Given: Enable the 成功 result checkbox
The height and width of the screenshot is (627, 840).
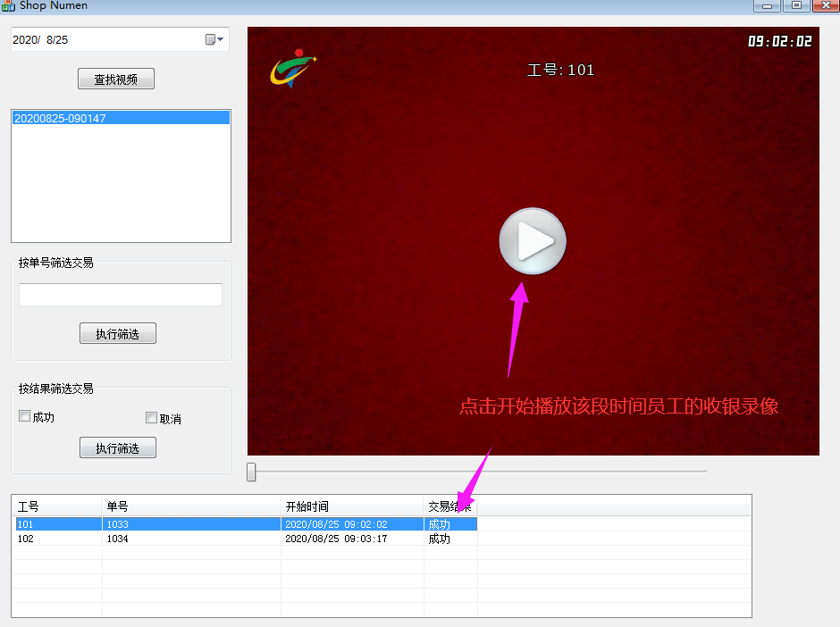Looking at the screenshot, I should pyautogui.click(x=25, y=416).
